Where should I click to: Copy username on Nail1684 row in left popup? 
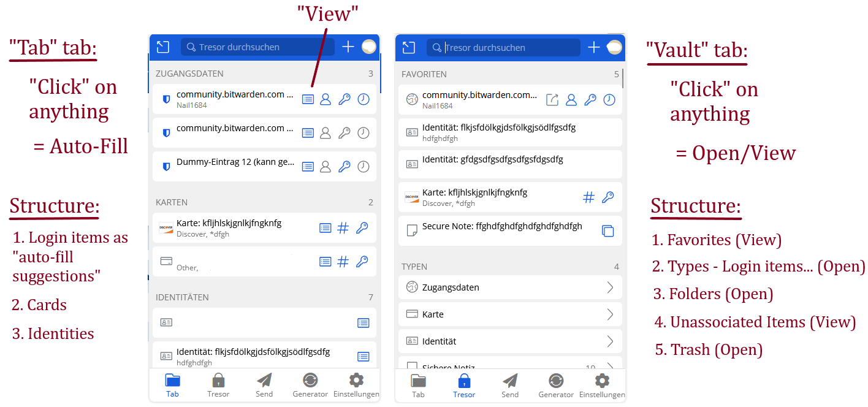pos(326,99)
